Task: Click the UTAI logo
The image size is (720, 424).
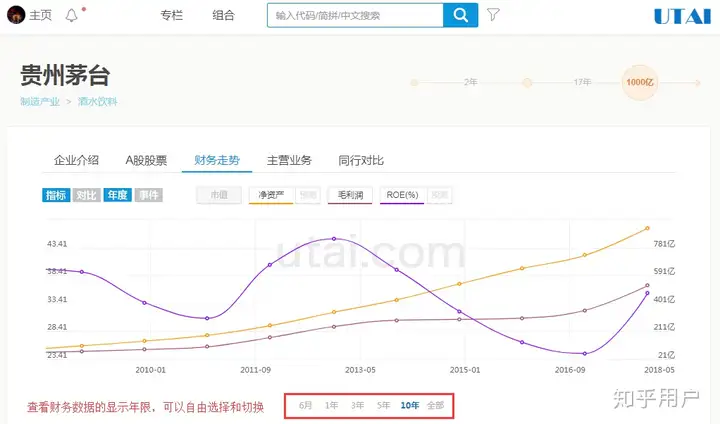Action: [x=682, y=17]
